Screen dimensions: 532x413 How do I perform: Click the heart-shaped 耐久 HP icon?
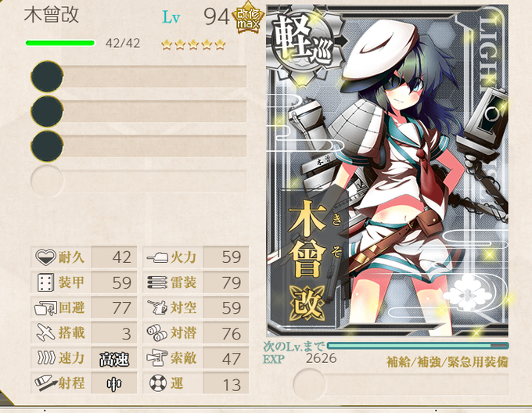coord(45,257)
